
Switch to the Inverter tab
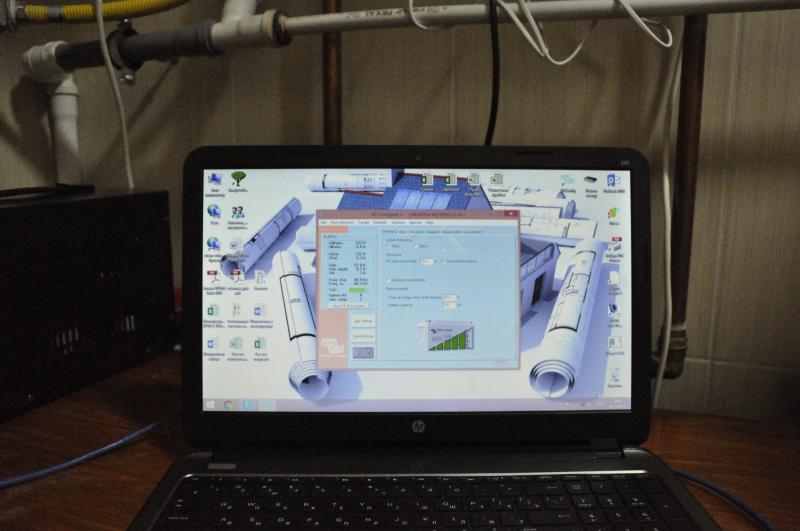coord(415,231)
